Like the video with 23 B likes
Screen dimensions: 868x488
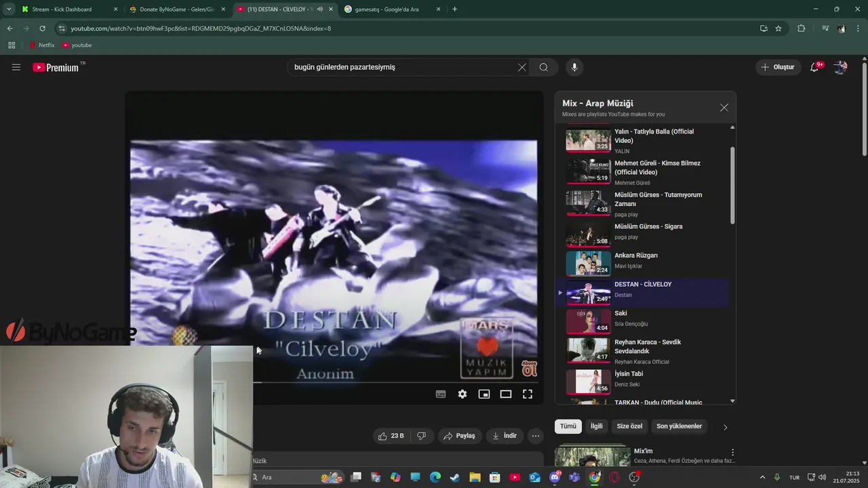(x=391, y=436)
